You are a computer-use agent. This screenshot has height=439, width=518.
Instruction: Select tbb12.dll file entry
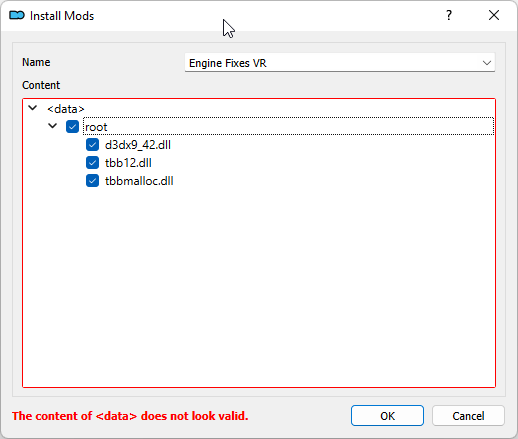tap(128, 163)
